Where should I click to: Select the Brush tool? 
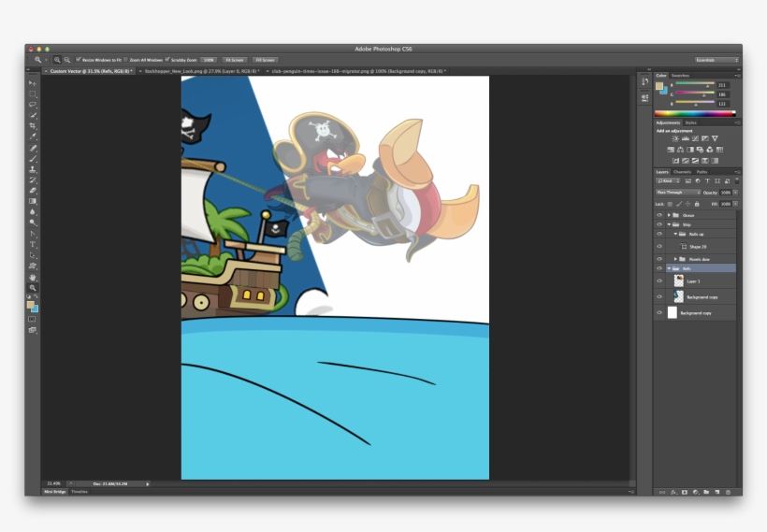tap(33, 159)
